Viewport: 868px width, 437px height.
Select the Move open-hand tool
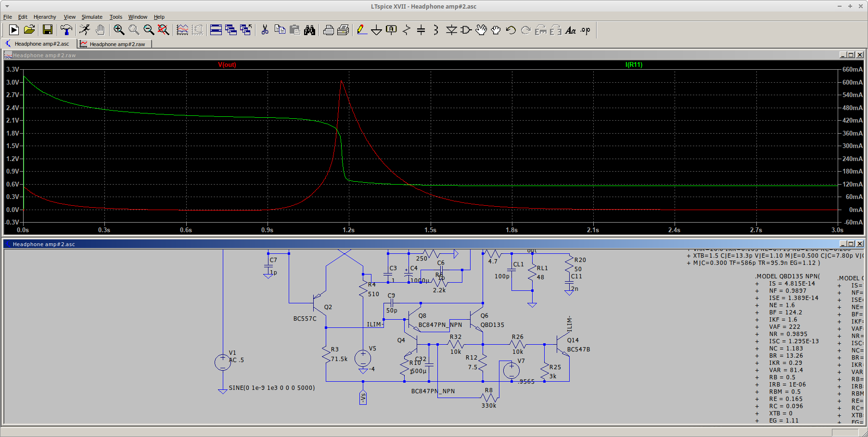(481, 30)
